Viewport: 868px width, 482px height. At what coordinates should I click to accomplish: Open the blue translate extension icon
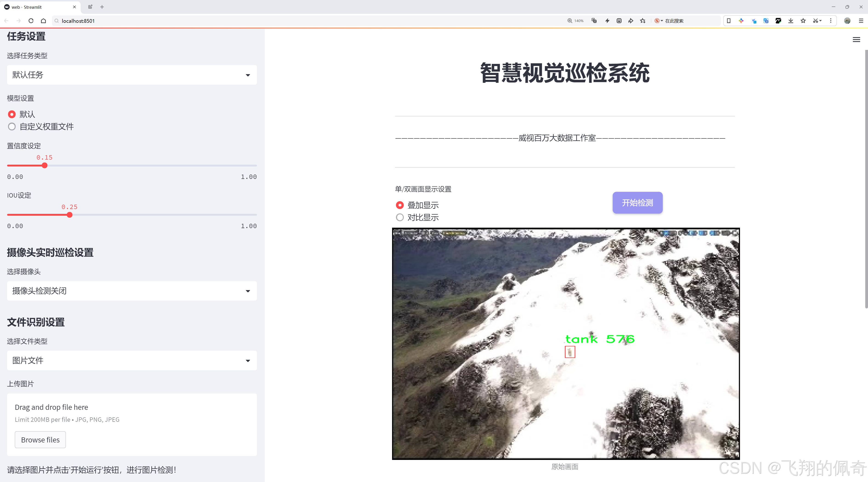(766, 21)
